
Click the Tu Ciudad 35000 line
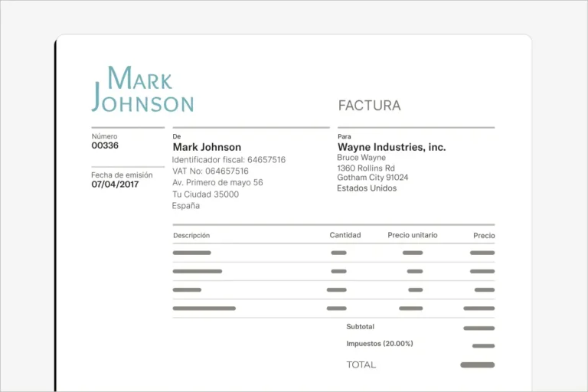pyautogui.click(x=205, y=194)
